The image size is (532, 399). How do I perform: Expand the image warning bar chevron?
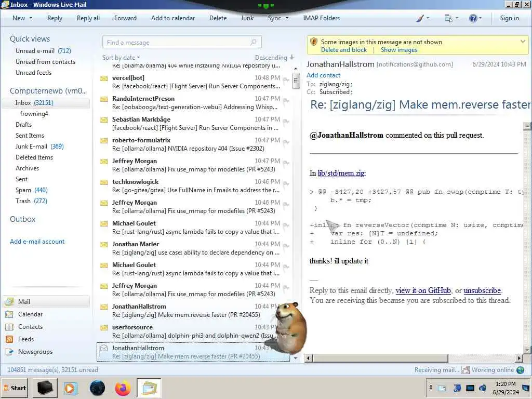point(523,42)
